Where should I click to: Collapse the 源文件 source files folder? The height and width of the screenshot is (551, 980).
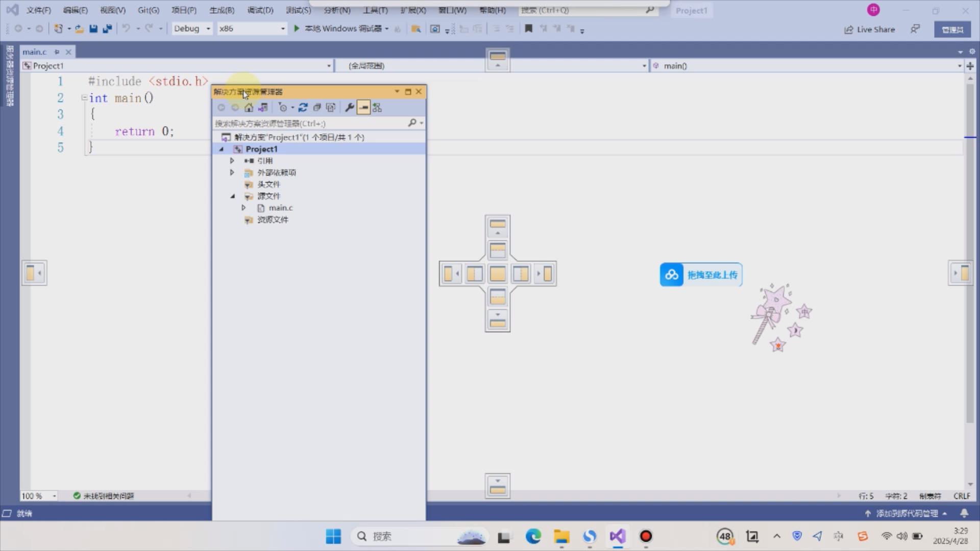[x=233, y=196]
